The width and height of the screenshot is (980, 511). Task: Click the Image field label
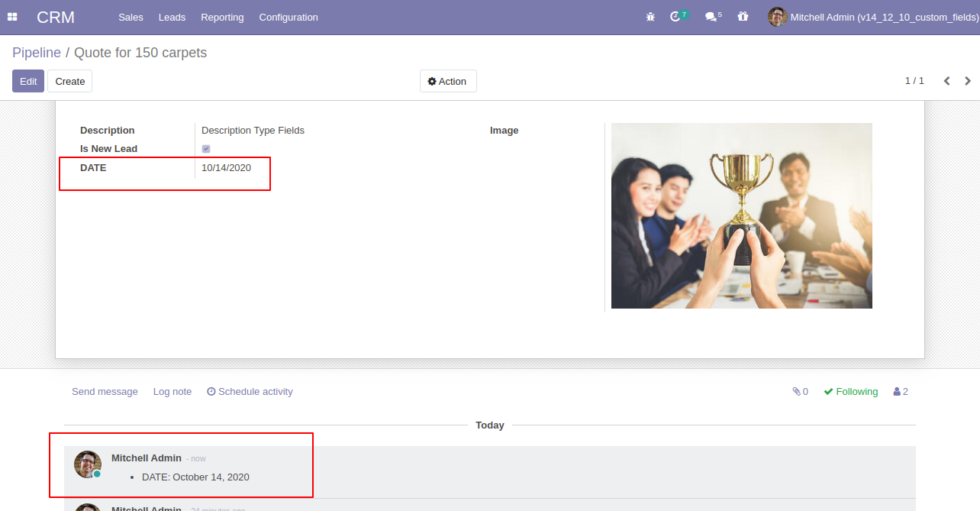pyautogui.click(x=505, y=131)
